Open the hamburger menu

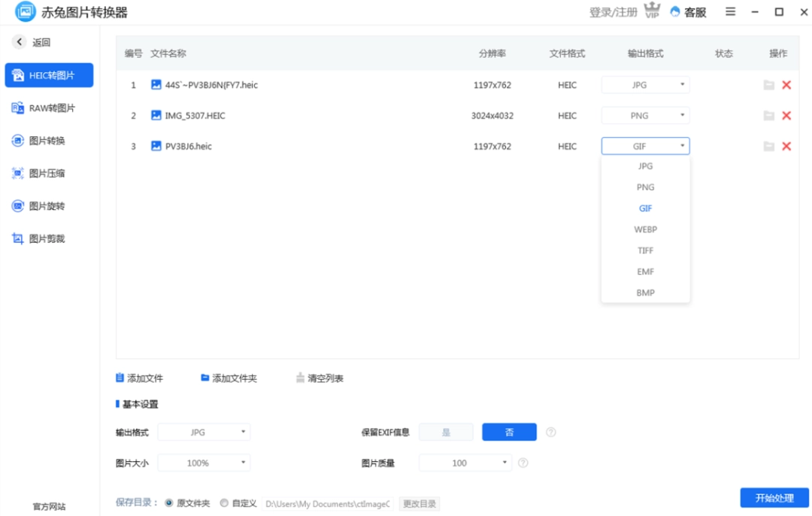pyautogui.click(x=729, y=11)
